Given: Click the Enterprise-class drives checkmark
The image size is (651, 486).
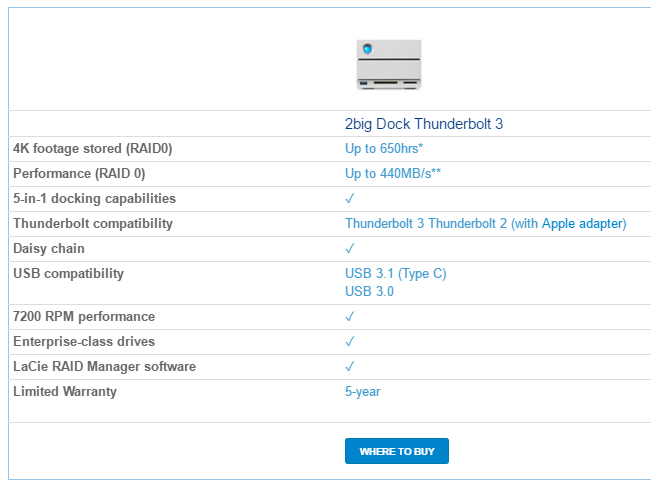Looking at the screenshot, I should [x=350, y=341].
